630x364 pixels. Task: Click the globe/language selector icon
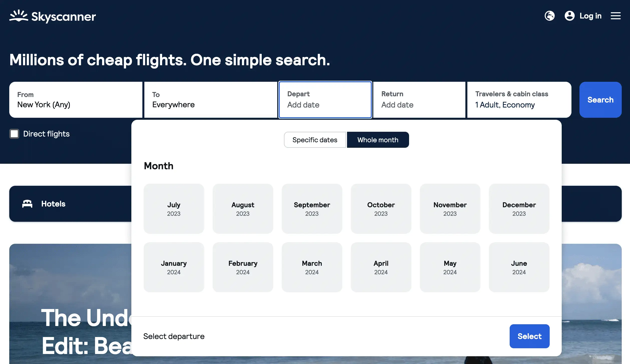[x=550, y=15]
